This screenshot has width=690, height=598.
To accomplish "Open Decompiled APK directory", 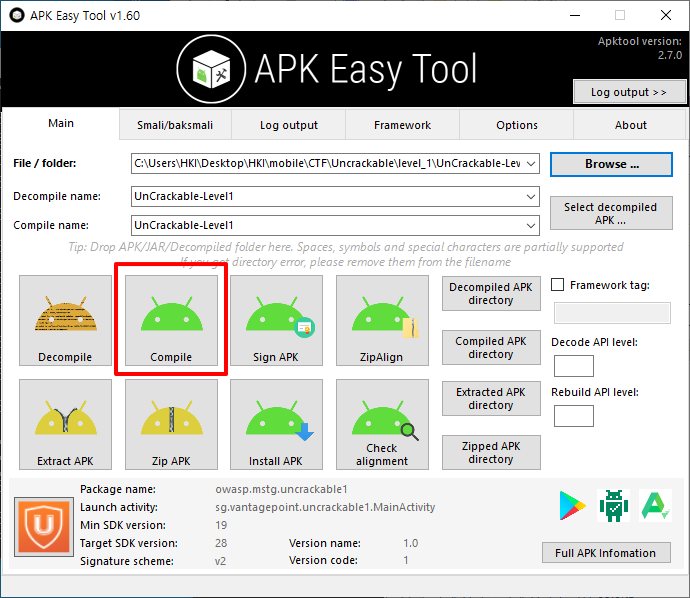I will tap(491, 293).
